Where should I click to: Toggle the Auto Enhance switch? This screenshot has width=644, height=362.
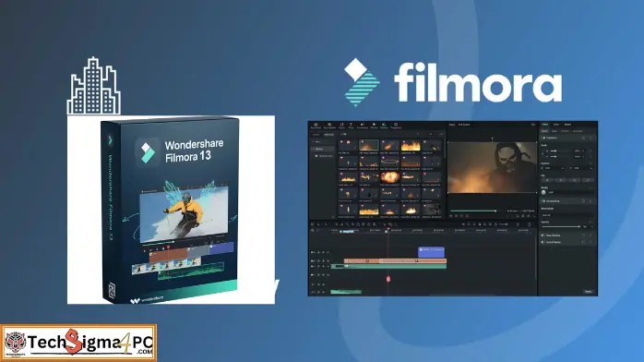(x=543, y=243)
